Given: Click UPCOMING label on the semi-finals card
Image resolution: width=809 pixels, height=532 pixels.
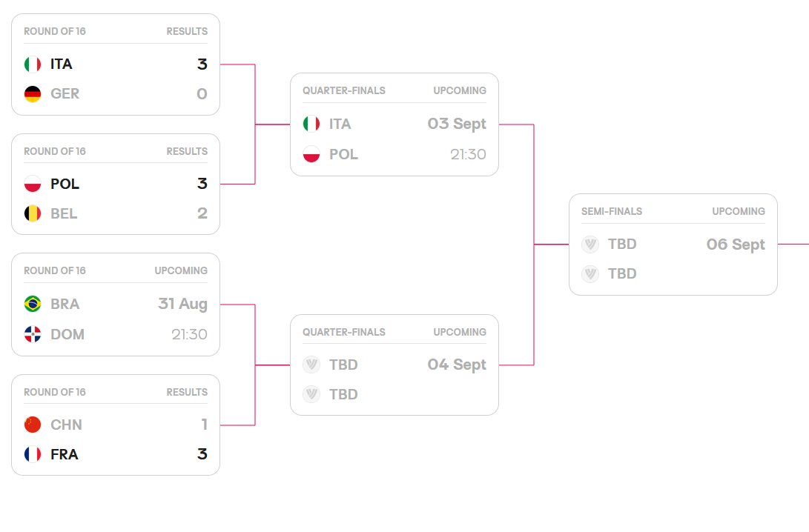Looking at the screenshot, I should pyautogui.click(x=739, y=211).
